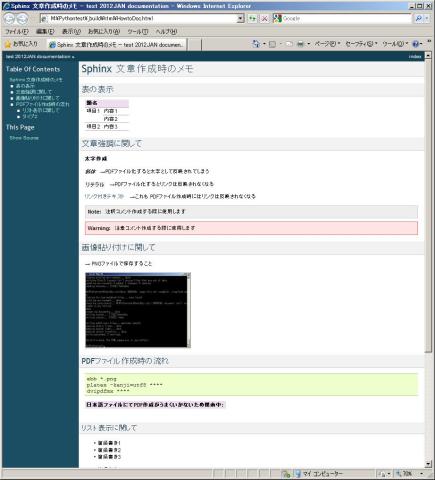435x480 pixels.
Task: Click the platex code line in the green block
Action: [125, 385]
